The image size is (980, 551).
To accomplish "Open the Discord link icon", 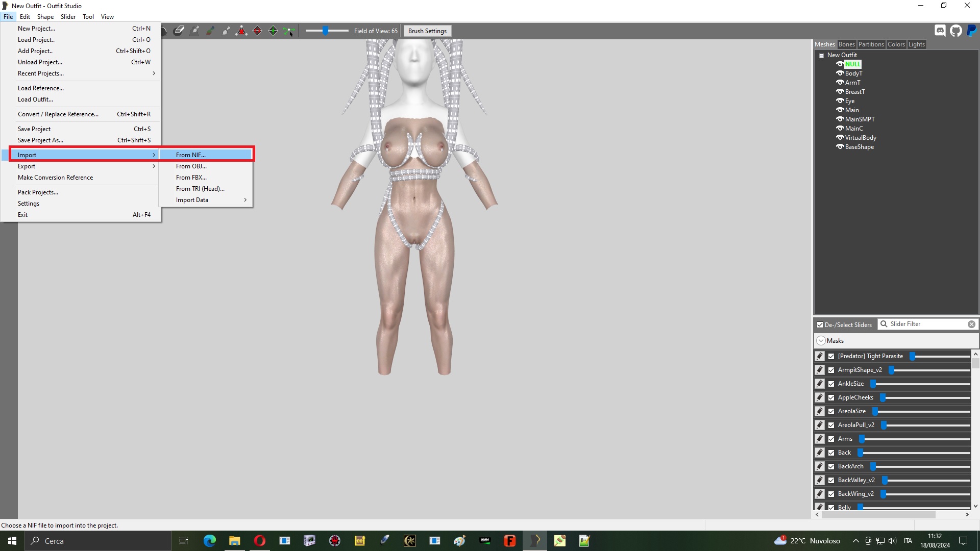I will (940, 31).
